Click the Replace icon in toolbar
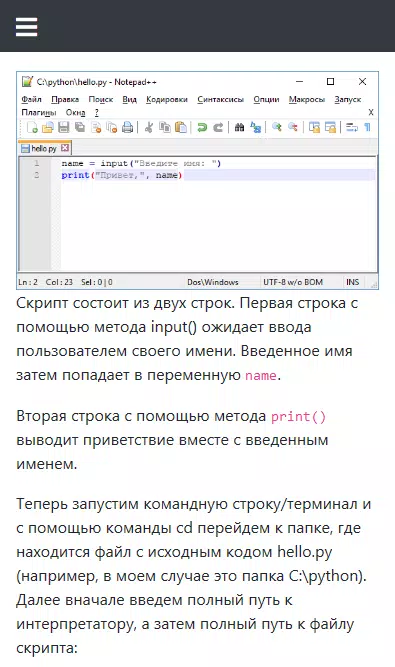Image resolution: width=395 pixels, height=667 pixels. pyautogui.click(x=256, y=127)
